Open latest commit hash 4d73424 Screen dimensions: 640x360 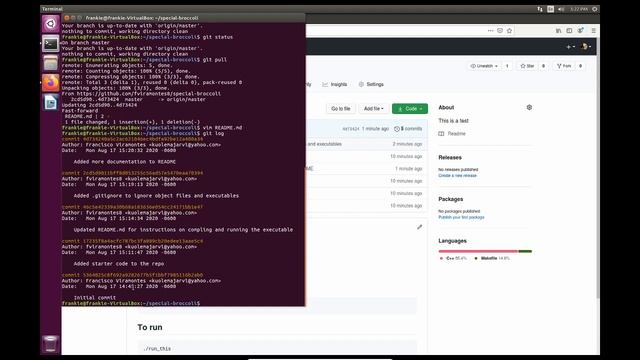click(x=351, y=129)
